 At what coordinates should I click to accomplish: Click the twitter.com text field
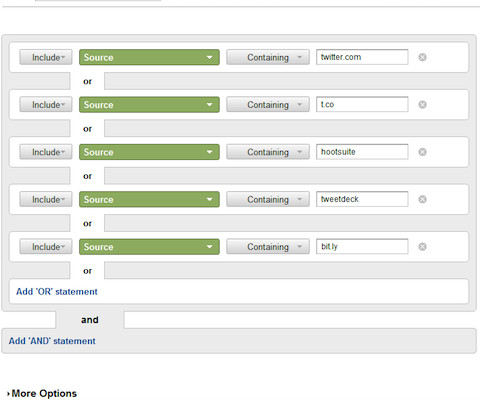[362, 57]
